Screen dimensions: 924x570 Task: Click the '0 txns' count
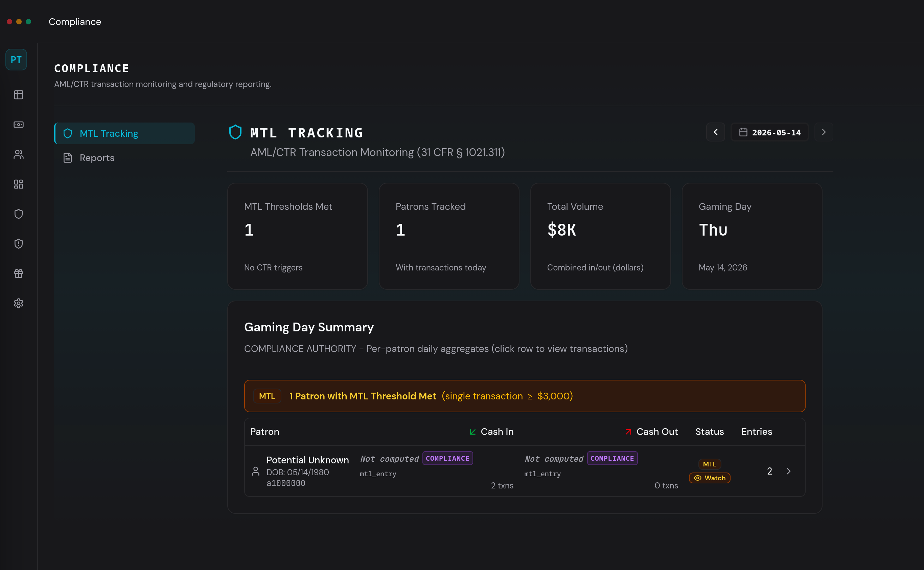pyautogui.click(x=666, y=486)
